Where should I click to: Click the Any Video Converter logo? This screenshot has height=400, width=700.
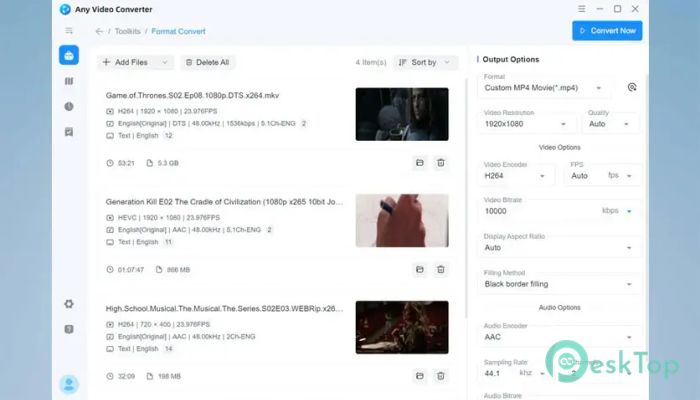pos(65,9)
